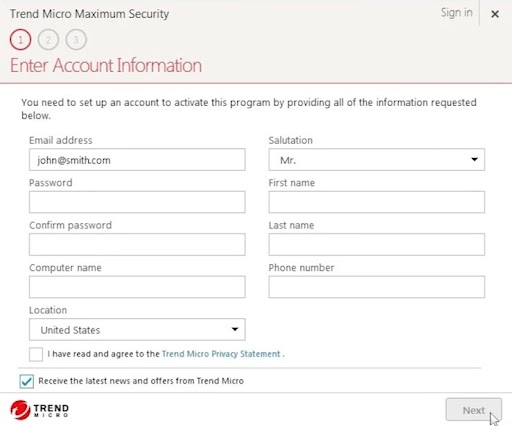Open the Sign in link

pos(456,13)
